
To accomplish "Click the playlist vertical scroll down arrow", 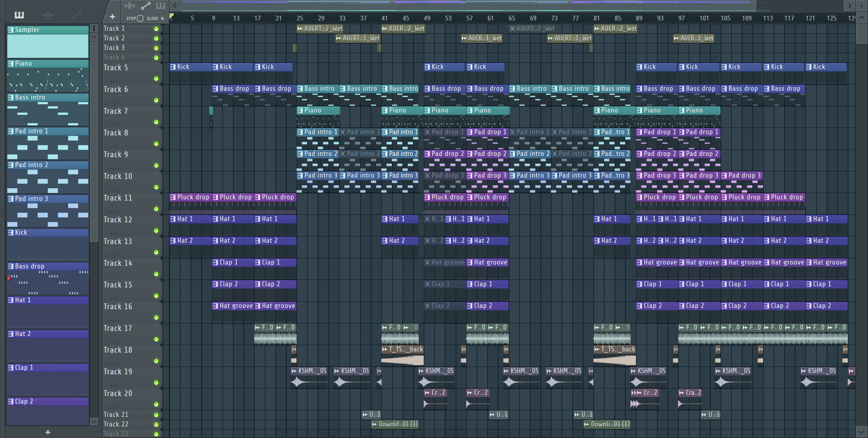I will pos(862,431).
